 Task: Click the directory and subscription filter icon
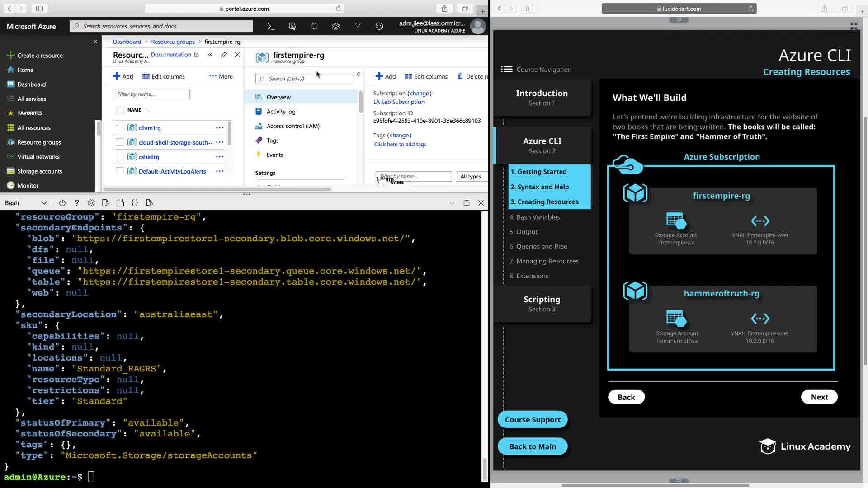(x=292, y=26)
